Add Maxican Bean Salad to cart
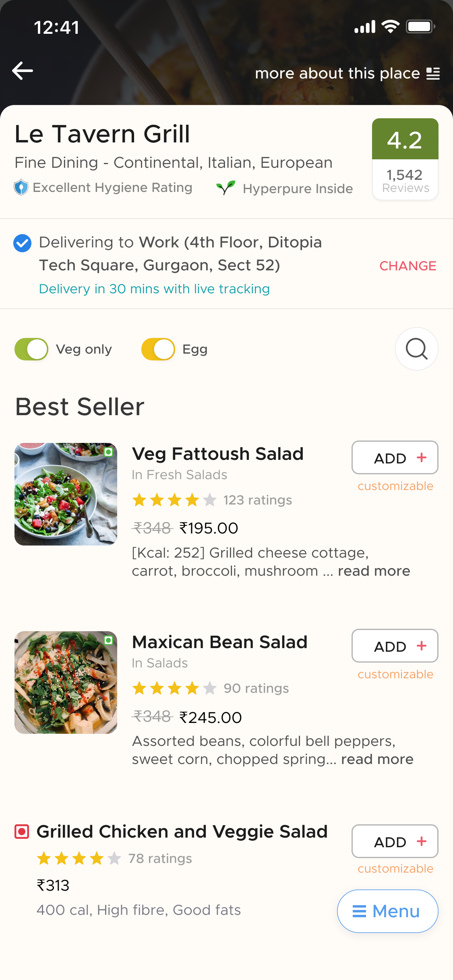The height and width of the screenshot is (980, 453). tap(395, 646)
